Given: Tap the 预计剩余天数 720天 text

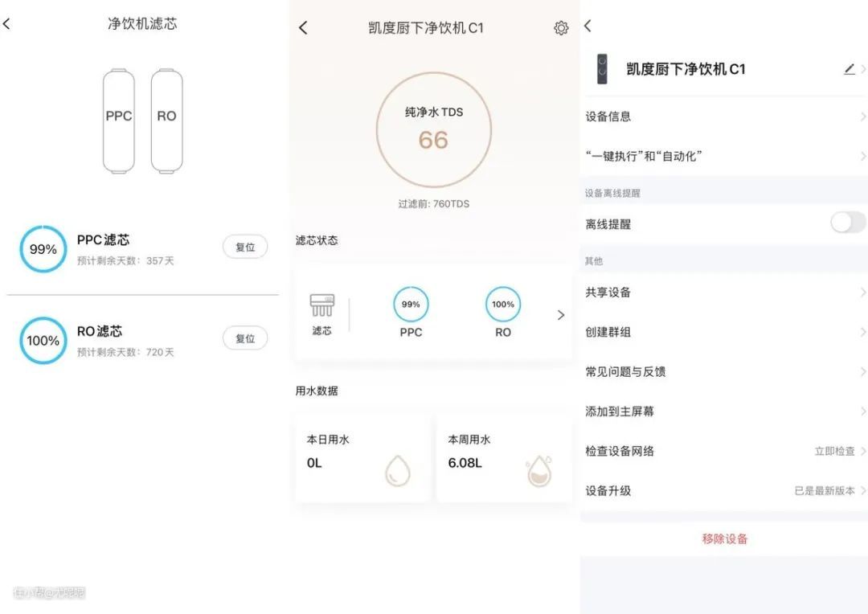Looking at the screenshot, I should point(125,352).
